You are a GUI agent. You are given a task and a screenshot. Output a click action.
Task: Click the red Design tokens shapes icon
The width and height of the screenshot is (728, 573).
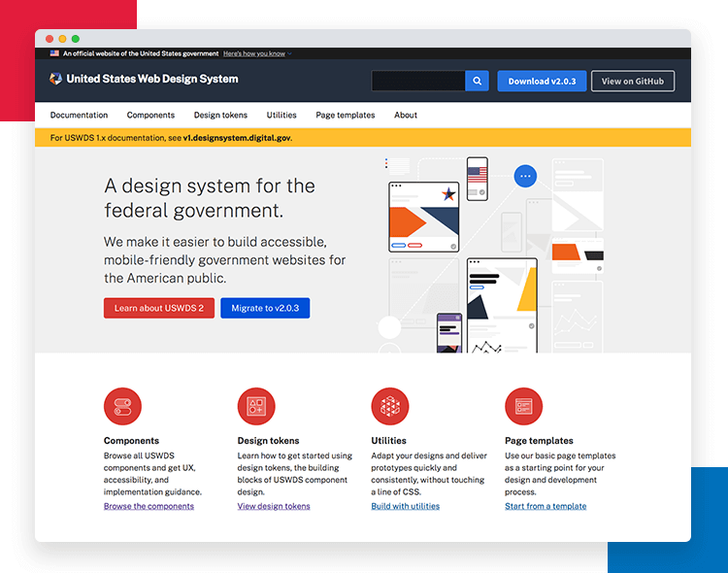point(256,406)
